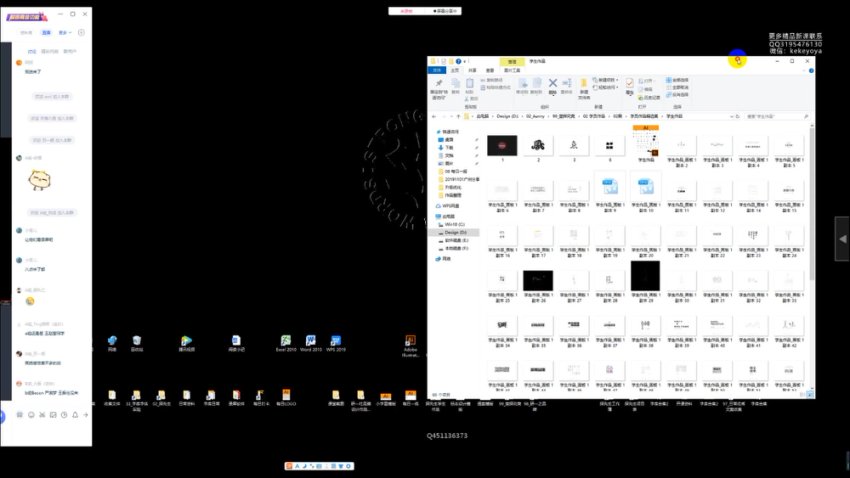Collapse the ribbon with the chevron near help
The height and width of the screenshot is (478, 850).
tap(805, 70)
